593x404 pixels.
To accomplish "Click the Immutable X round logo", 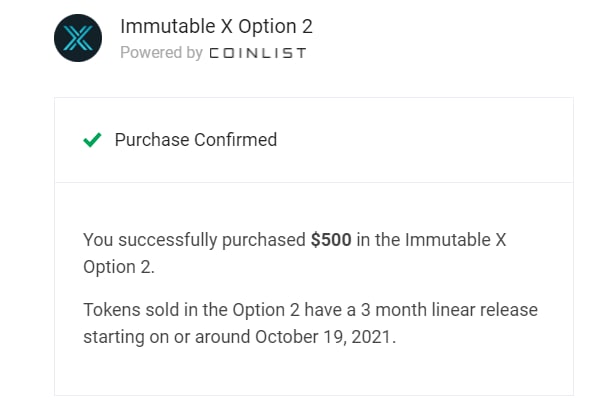I will [78, 38].
